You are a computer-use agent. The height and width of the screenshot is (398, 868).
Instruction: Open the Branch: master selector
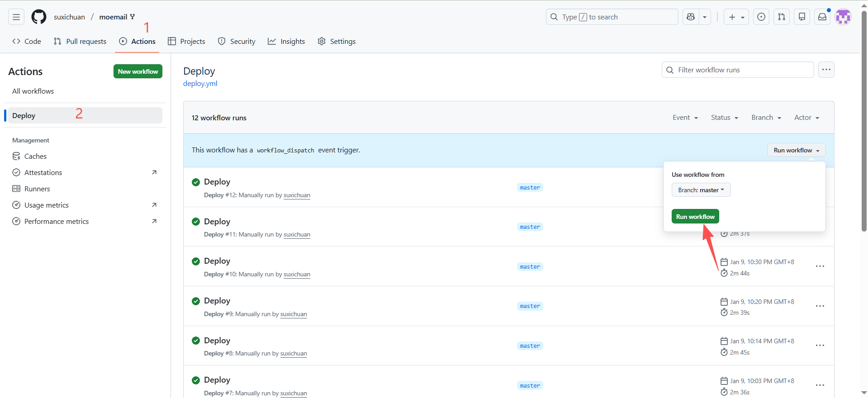point(701,190)
